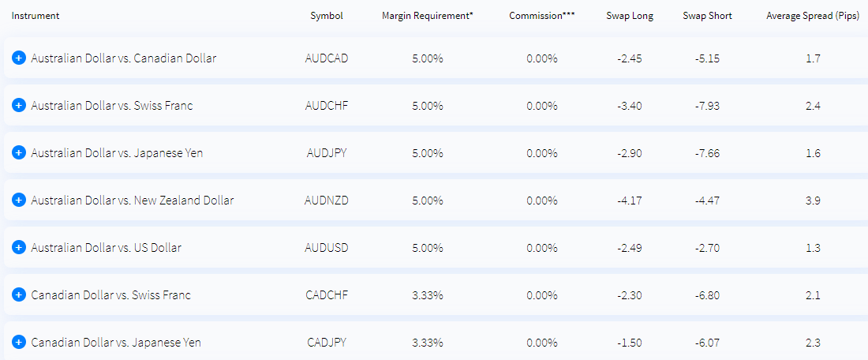Select the AUDJPY symbol cell
The height and width of the screenshot is (360, 868).
327,153
